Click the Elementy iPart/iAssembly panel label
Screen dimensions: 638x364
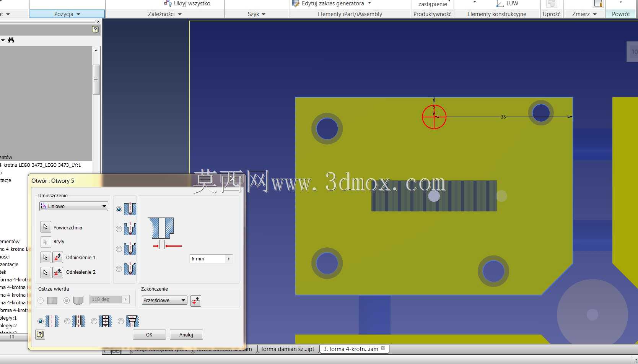(350, 14)
